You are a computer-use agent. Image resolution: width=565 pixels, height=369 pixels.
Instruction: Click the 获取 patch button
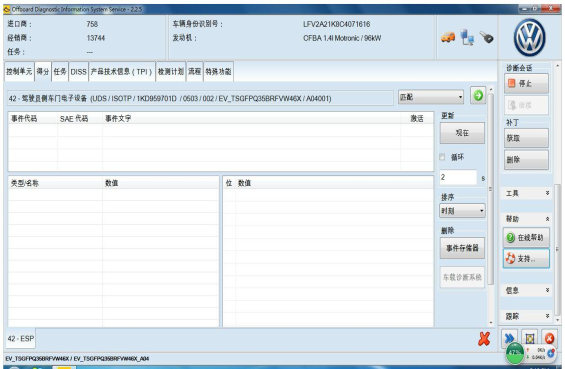coord(526,138)
